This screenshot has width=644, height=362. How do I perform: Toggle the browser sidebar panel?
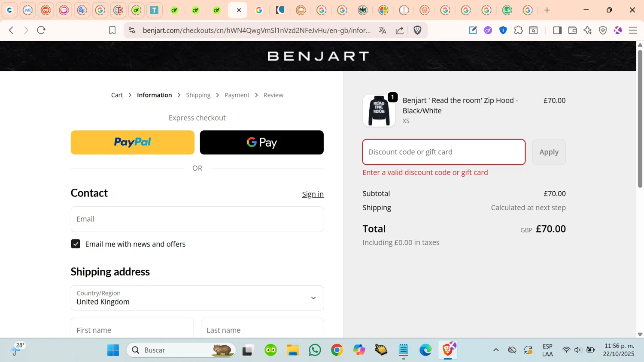(x=557, y=30)
